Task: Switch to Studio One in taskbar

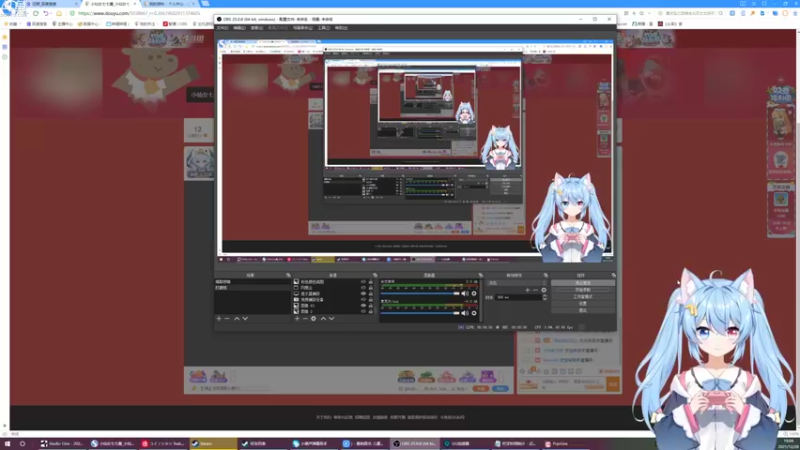Action: click(x=62, y=444)
